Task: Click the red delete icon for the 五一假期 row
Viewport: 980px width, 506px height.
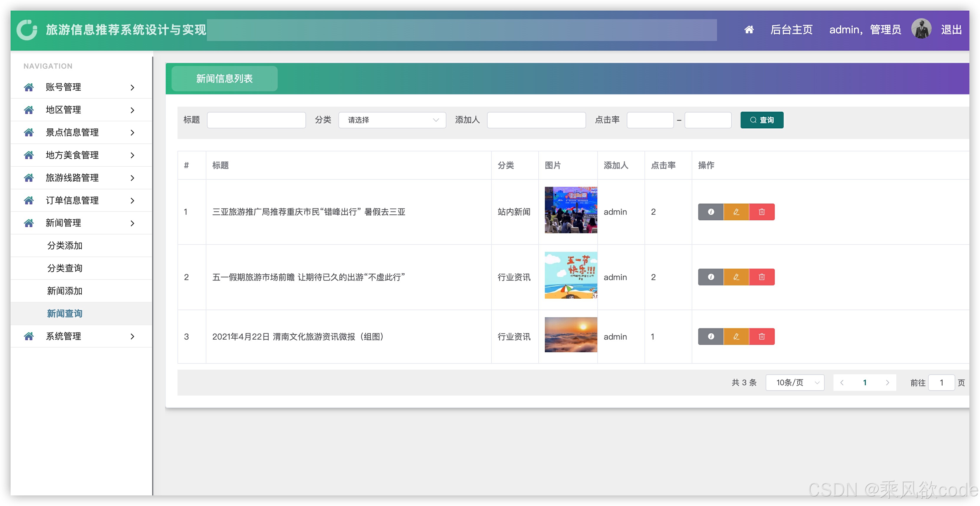Action: pos(762,277)
